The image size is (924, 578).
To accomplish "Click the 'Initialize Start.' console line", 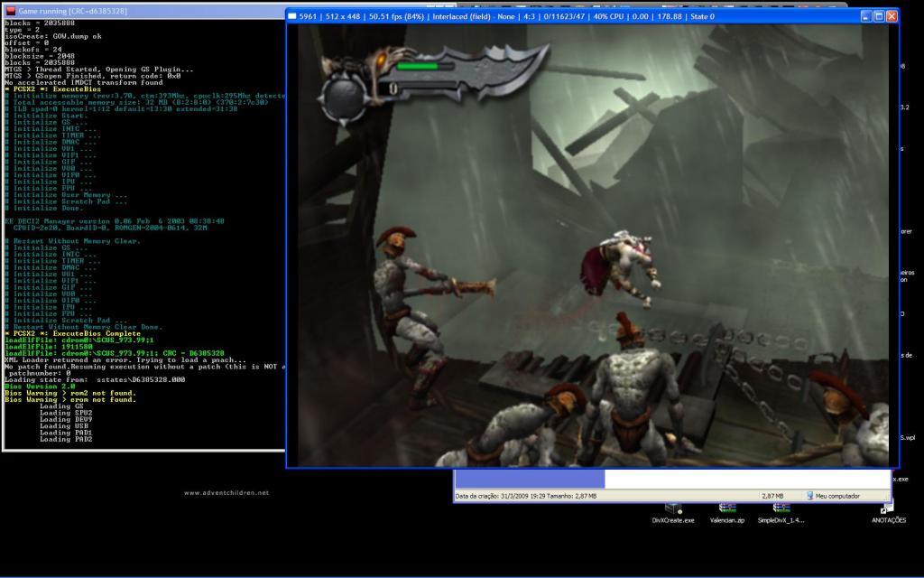I will click(46, 116).
